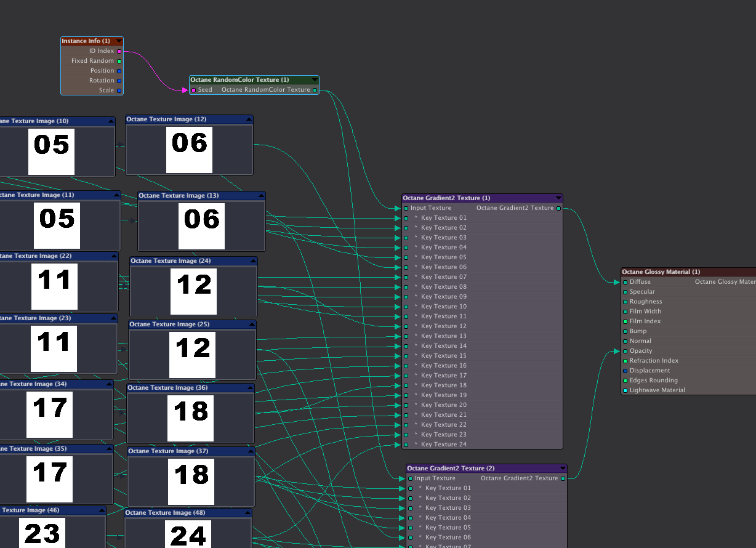Select the Octane Texture Image (24) title bar
Screen dimensions: 756x548
click(x=193, y=261)
